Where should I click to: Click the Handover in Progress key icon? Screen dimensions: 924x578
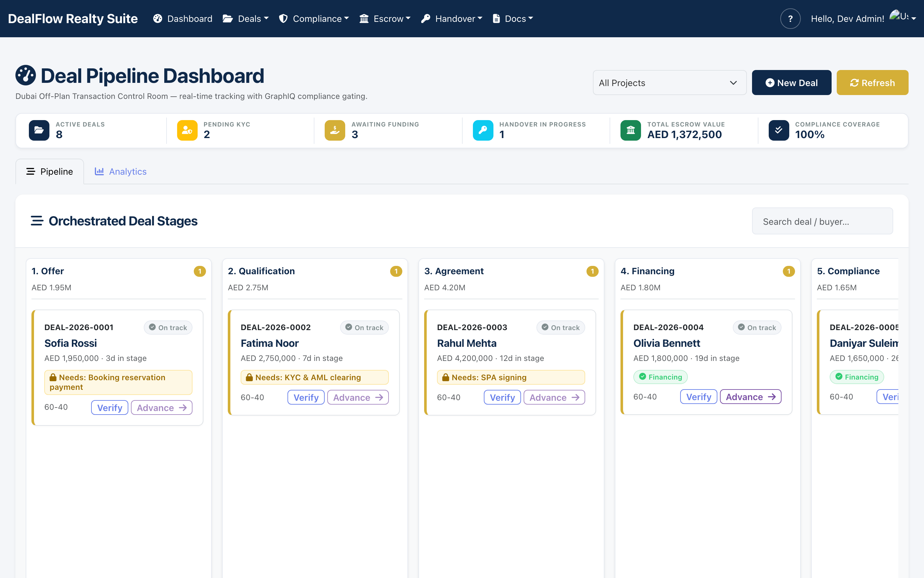[483, 130]
